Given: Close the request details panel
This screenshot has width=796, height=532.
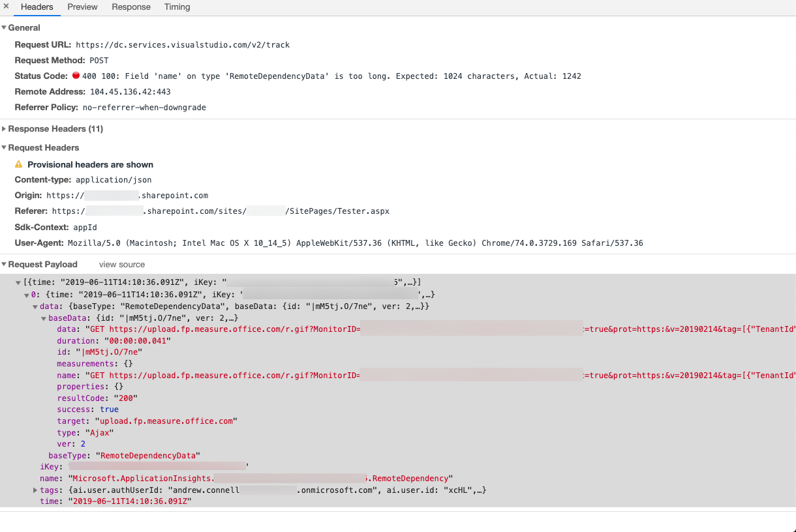Looking at the screenshot, I should 6,7.
